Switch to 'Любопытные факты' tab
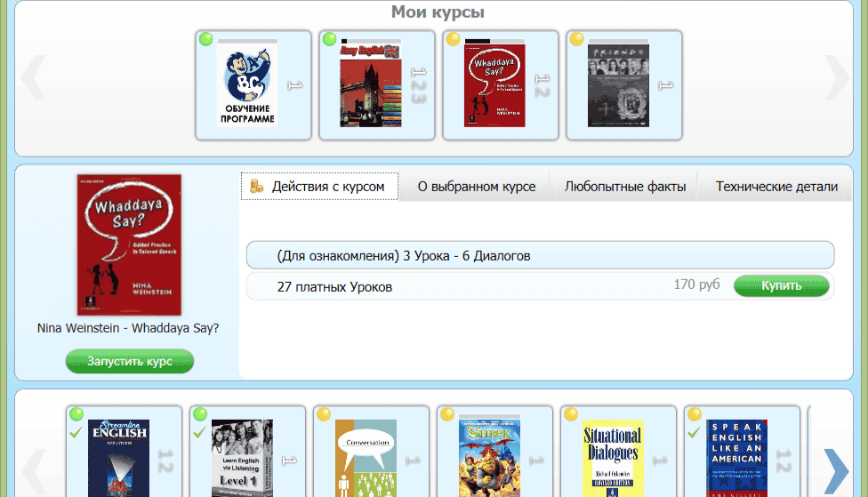The image size is (868, 497). [x=625, y=187]
